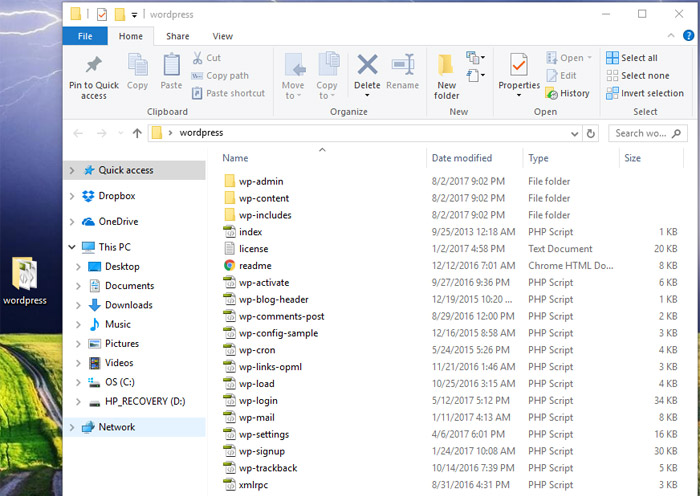
Task: Switch to the Home ribbon tab
Action: click(131, 36)
